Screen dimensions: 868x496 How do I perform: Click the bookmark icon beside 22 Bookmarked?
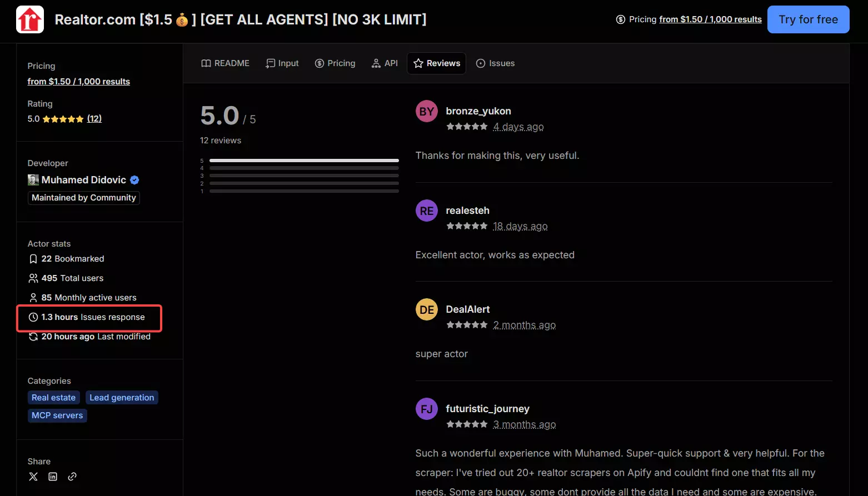33,259
